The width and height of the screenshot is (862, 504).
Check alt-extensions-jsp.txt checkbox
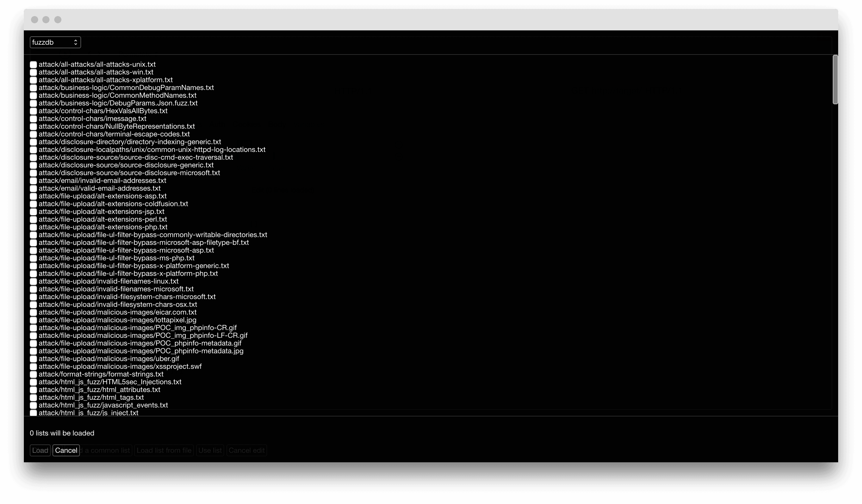point(33,212)
